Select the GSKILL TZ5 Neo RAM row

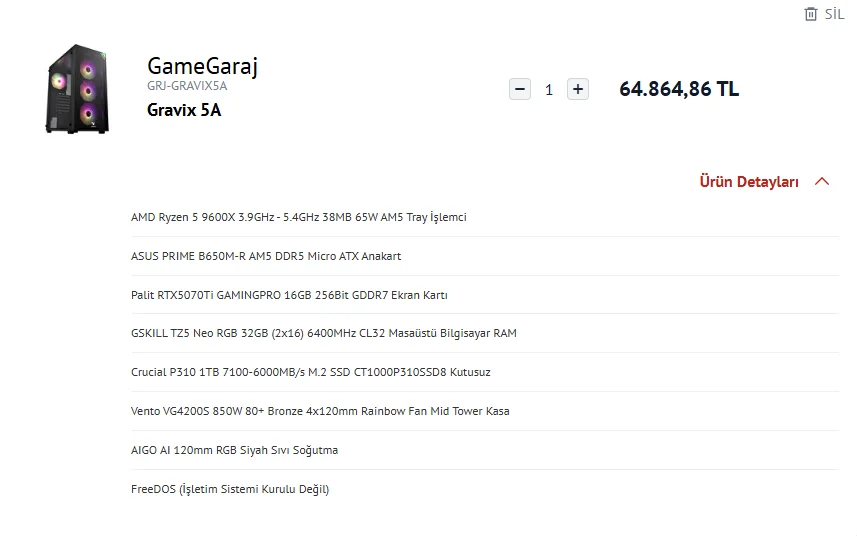click(323, 333)
